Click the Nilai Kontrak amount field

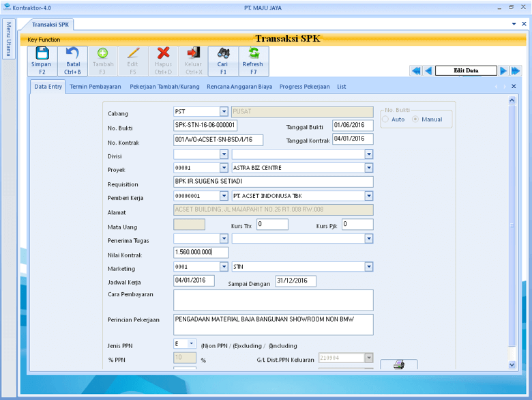[201, 253]
